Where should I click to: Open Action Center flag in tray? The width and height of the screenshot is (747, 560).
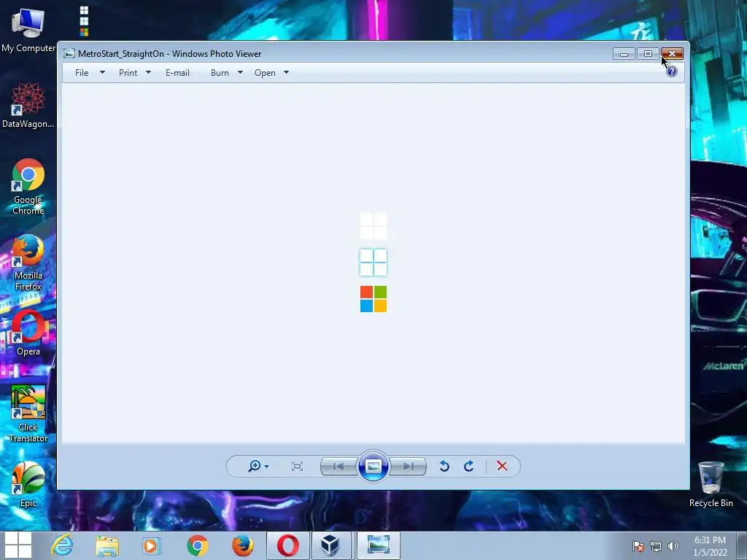click(638, 546)
